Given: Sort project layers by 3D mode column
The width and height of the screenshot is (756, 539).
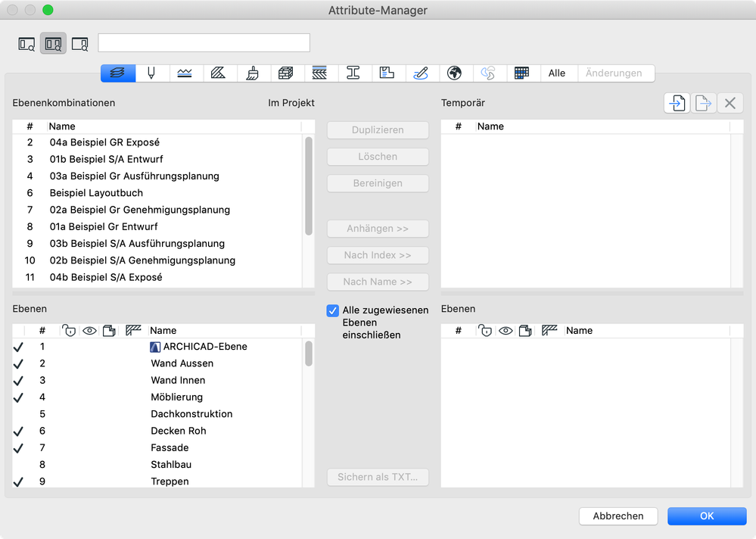Looking at the screenshot, I should [x=110, y=331].
